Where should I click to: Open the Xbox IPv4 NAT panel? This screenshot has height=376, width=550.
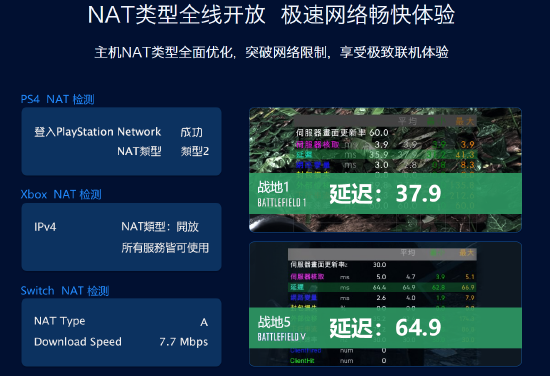point(121,237)
